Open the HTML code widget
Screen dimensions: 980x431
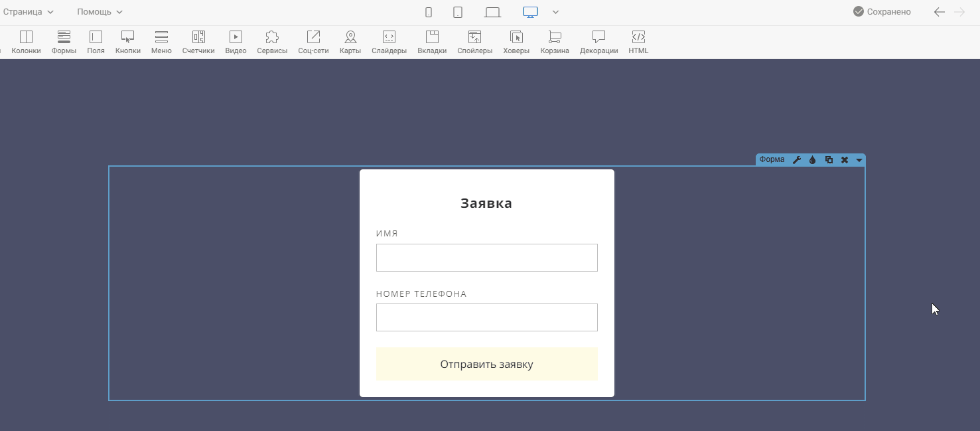click(638, 43)
